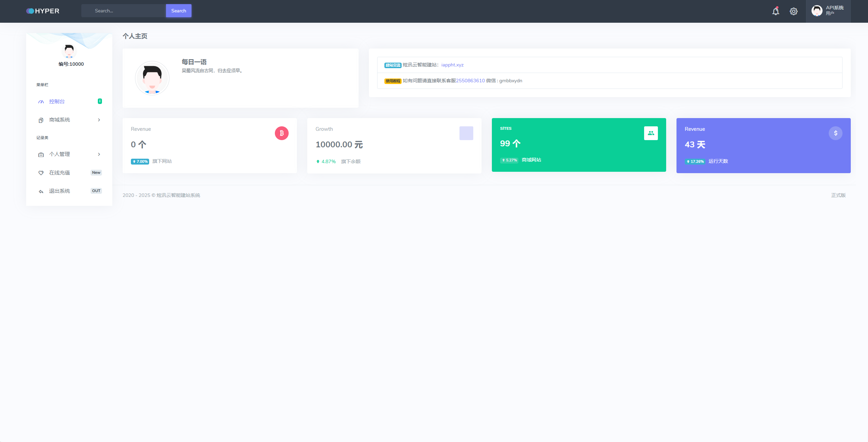This screenshot has width=868, height=442.
Task: Click the large profile avatar image
Action: point(152,78)
